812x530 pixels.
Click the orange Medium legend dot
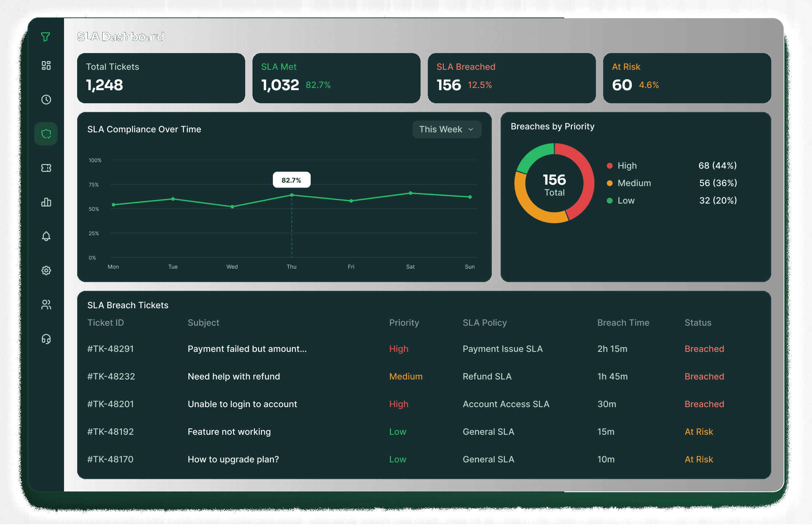[610, 183]
